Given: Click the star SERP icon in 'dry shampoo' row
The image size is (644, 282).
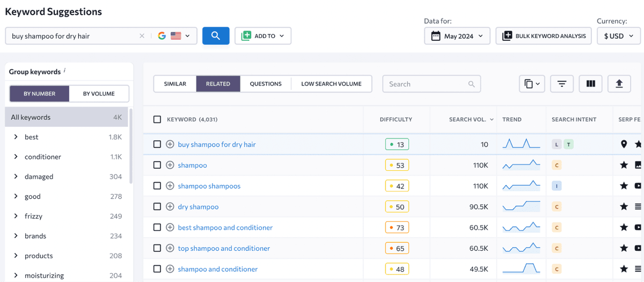Looking at the screenshot, I should click(x=624, y=207).
